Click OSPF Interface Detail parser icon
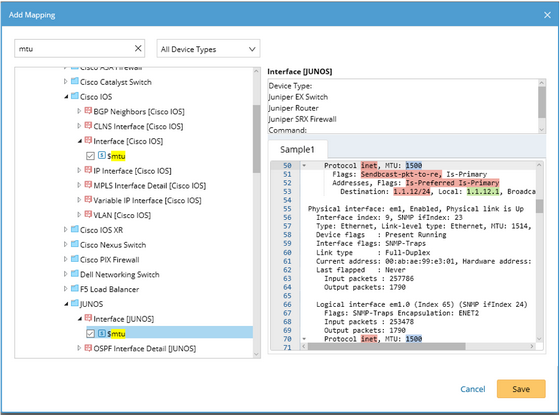This screenshot has height=415, width=560. coord(88,348)
